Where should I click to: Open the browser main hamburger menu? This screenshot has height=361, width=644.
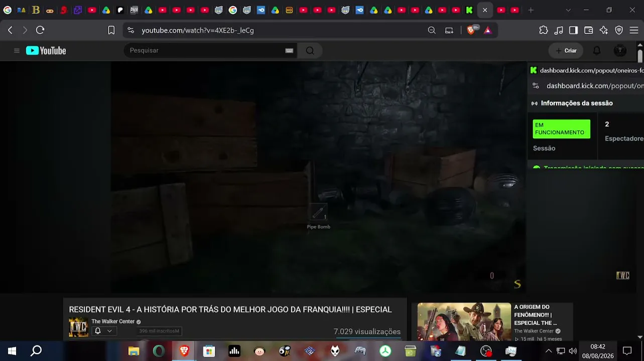pos(634,30)
